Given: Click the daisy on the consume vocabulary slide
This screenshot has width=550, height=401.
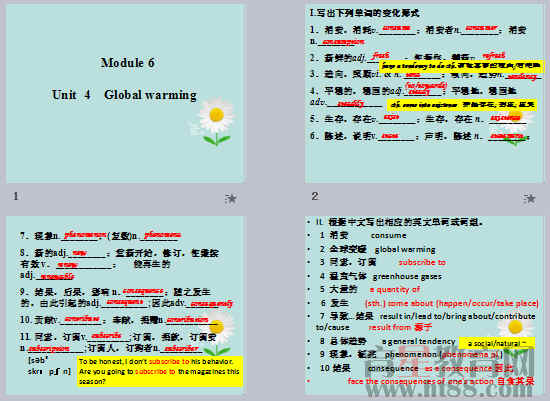Looking at the screenshot, I should [x=515, y=333].
